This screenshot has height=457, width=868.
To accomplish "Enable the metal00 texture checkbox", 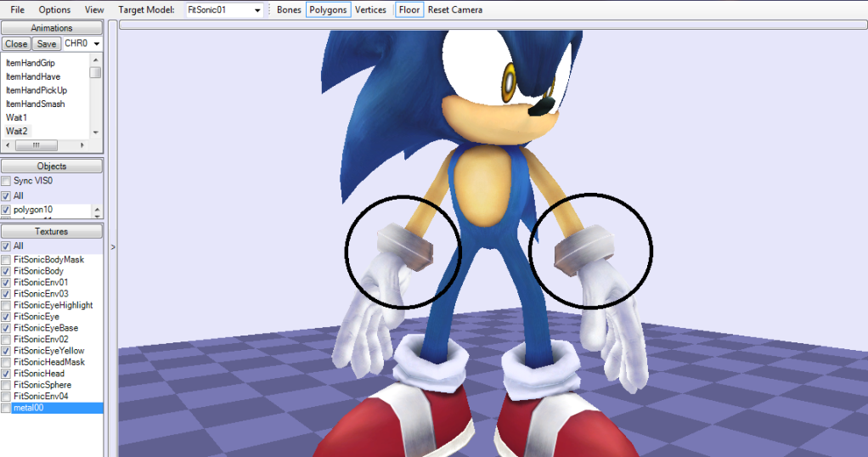I will click(x=6, y=409).
